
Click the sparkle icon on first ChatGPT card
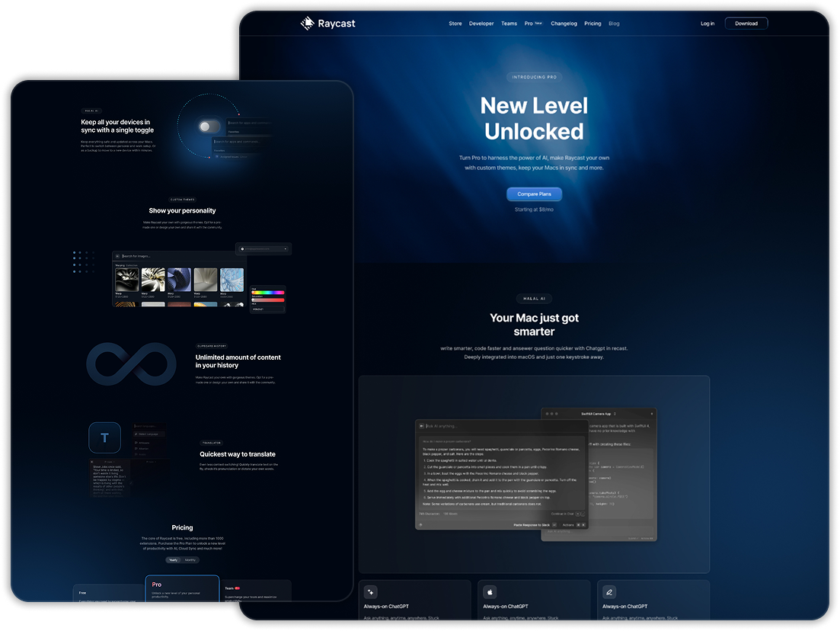click(x=371, y=592)
